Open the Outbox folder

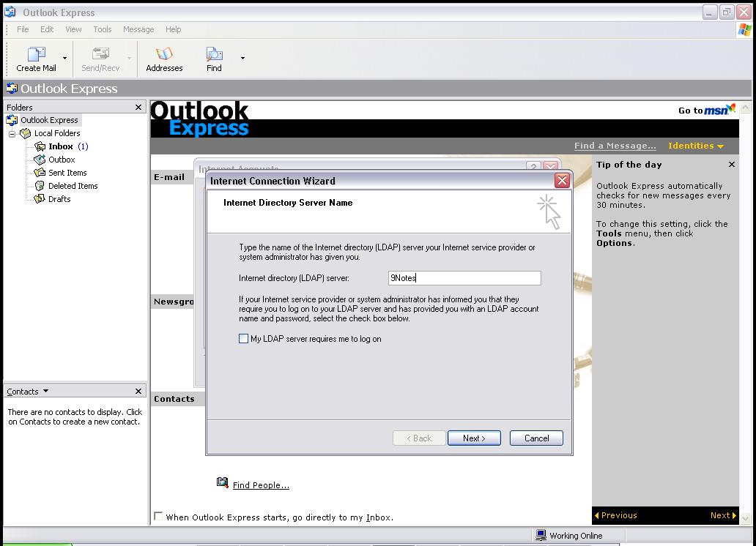(x=62, y=160)
